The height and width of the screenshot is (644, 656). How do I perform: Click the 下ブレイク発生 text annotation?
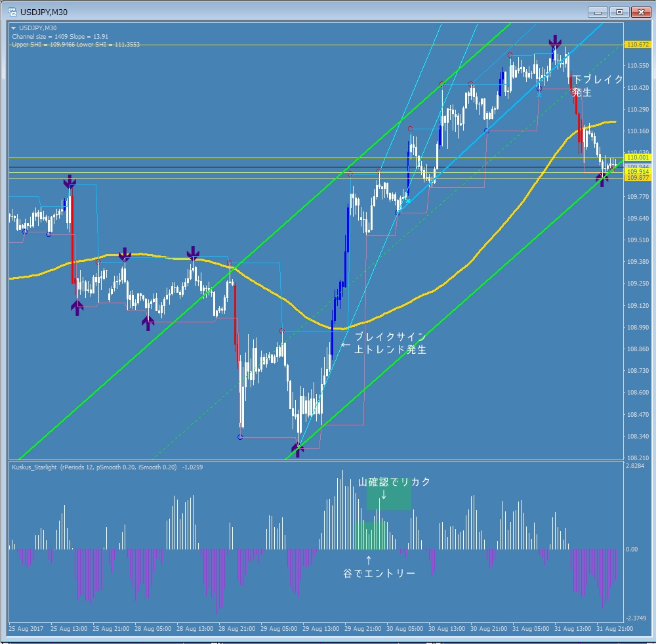[x=597, y=86]
